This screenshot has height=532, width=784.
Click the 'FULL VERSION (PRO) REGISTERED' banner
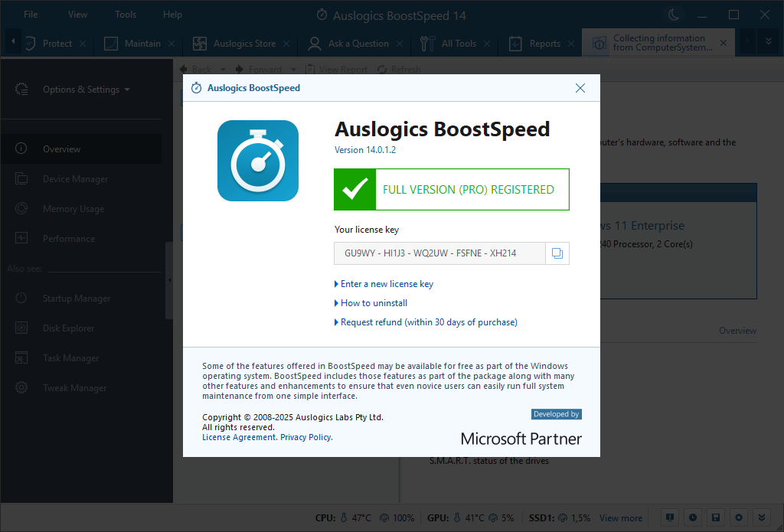click(452, 190)
